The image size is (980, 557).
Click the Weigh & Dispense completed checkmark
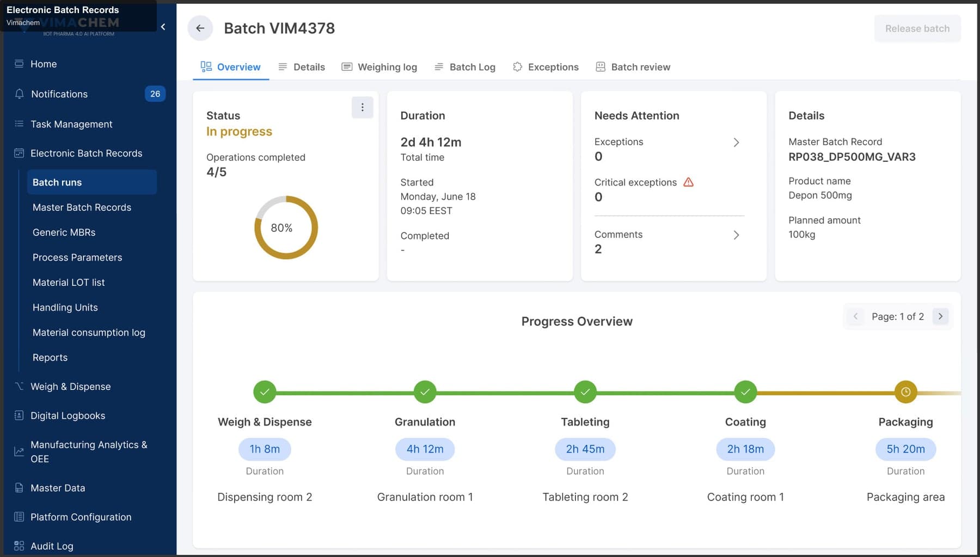265,392
